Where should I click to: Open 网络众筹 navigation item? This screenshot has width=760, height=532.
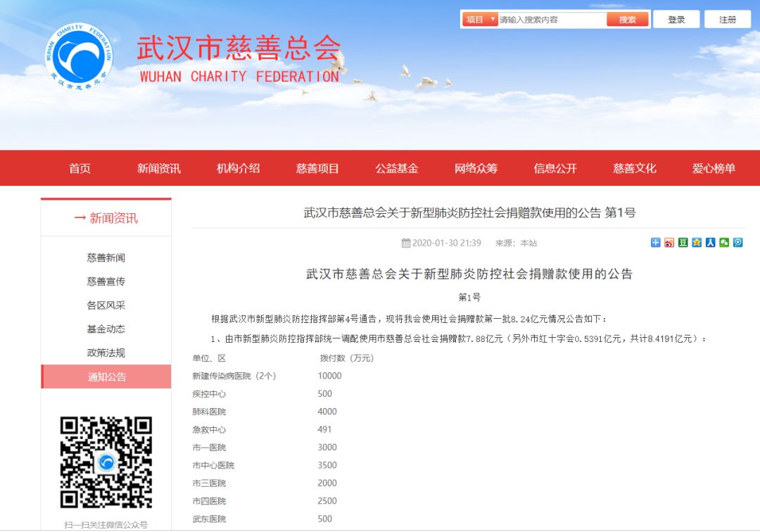point(476,168)
